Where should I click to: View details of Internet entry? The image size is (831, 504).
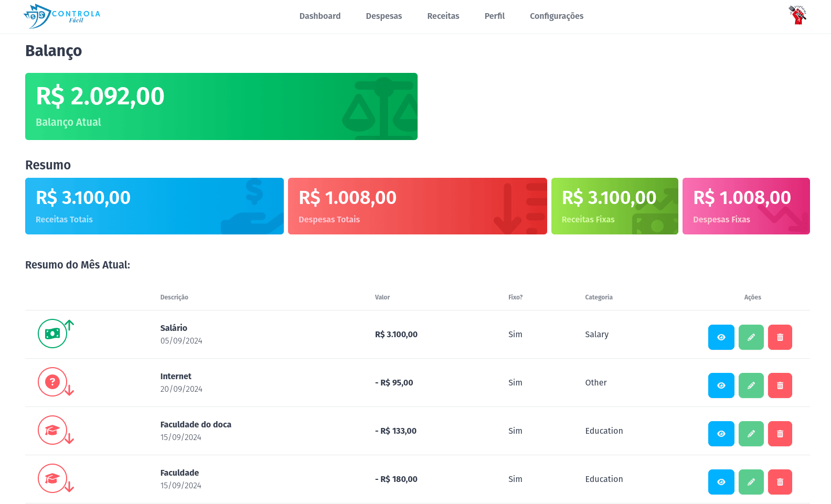[x=721, y=385]
